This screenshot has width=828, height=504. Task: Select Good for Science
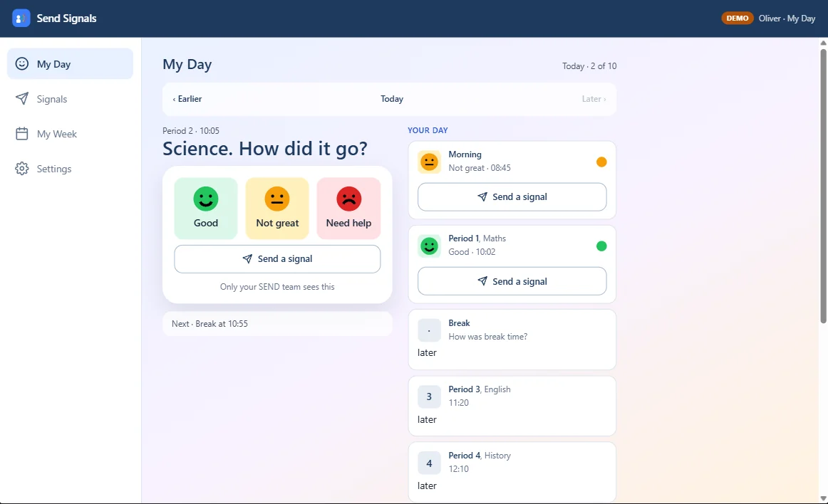(x=205, y=209)
